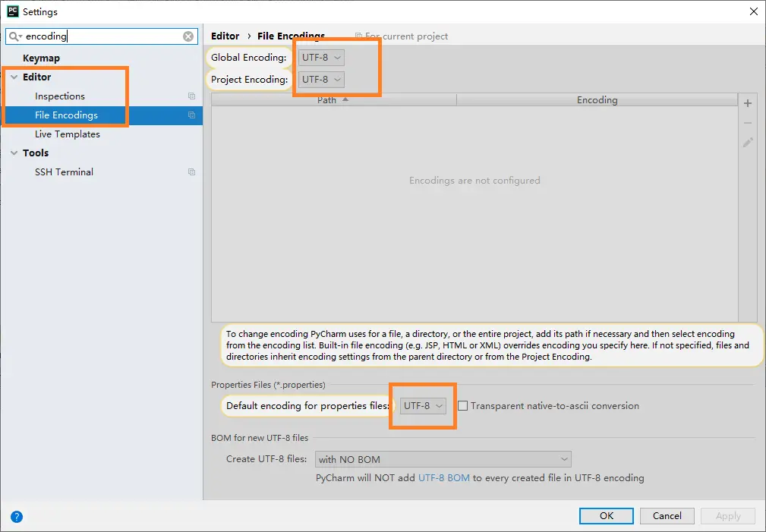Collapse the Editor tree section
The image size is (766, 532).
pos(14,77)
